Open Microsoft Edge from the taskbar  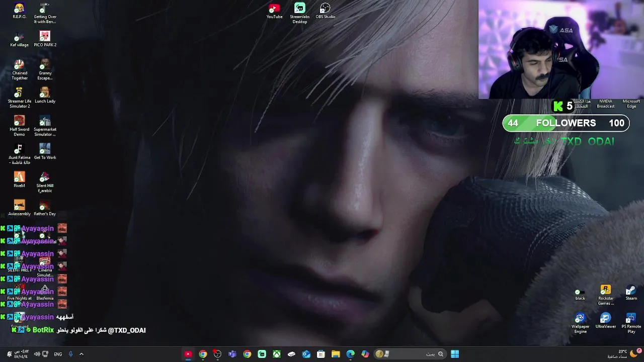tap(350, 354)
